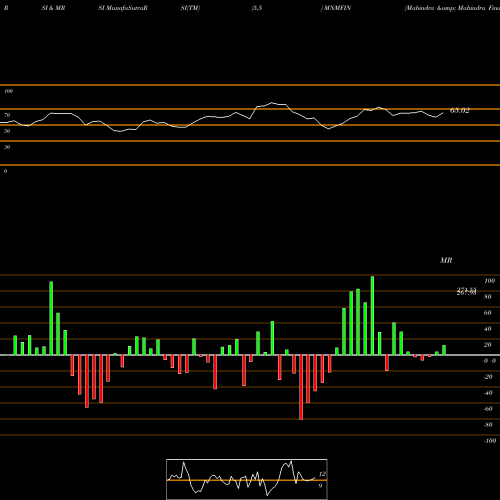
Task: Click the 'SI MunafaSutraR' header label
Action: pyautogui.click(x=123, y=8)
